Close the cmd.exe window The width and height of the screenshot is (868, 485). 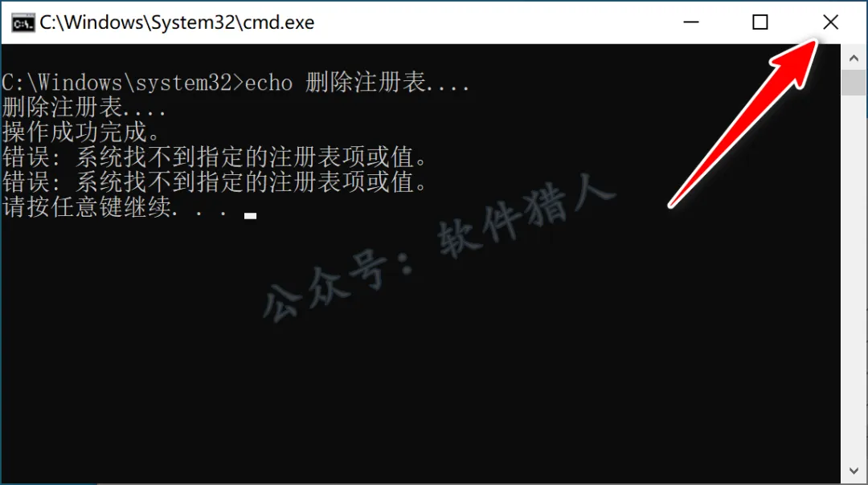pos(830,22)
